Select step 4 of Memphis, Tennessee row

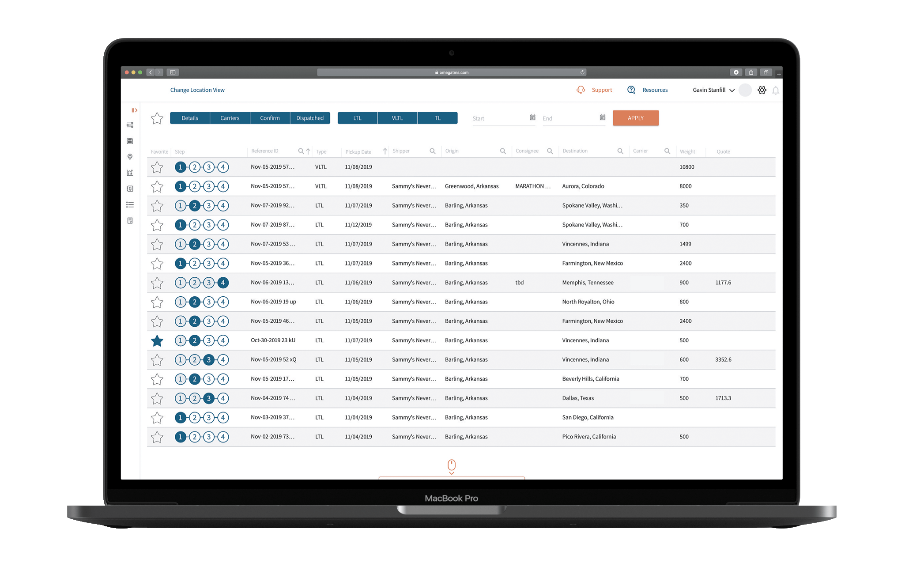[223, 283]
